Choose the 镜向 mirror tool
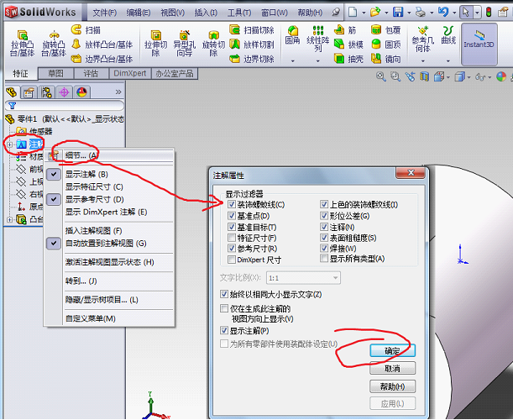513x420 pixels. (x=386, y=59)
